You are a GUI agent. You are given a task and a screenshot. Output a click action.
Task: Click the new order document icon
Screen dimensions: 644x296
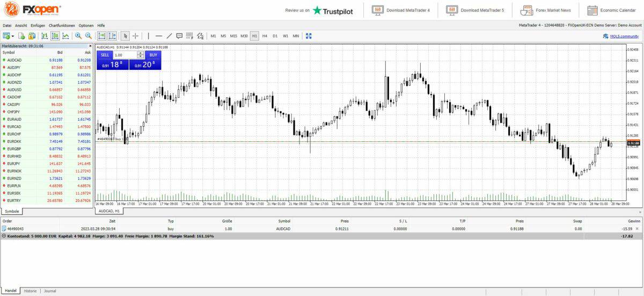point(22,36)
